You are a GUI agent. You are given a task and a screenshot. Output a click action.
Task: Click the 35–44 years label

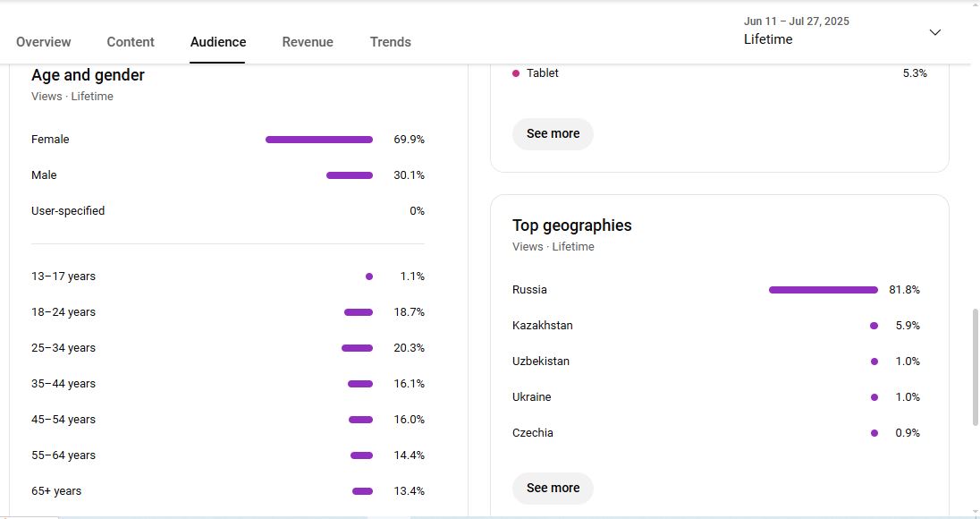point(63,384)
